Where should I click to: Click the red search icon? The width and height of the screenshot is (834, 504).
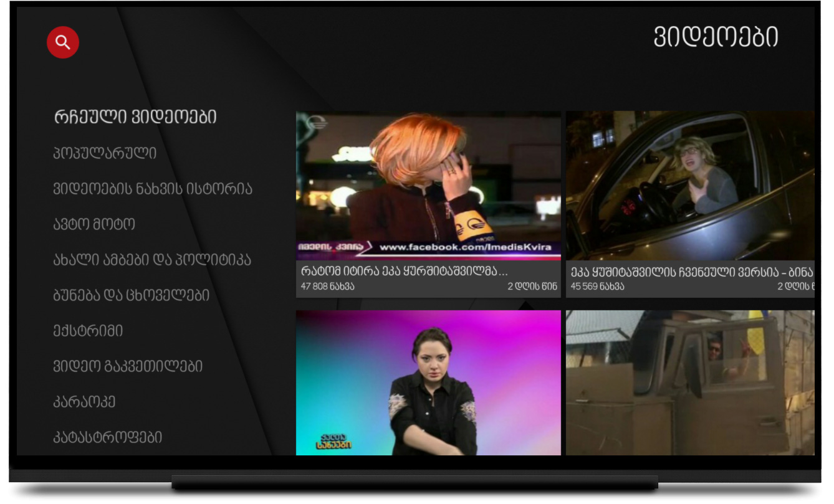pos(63,42)
